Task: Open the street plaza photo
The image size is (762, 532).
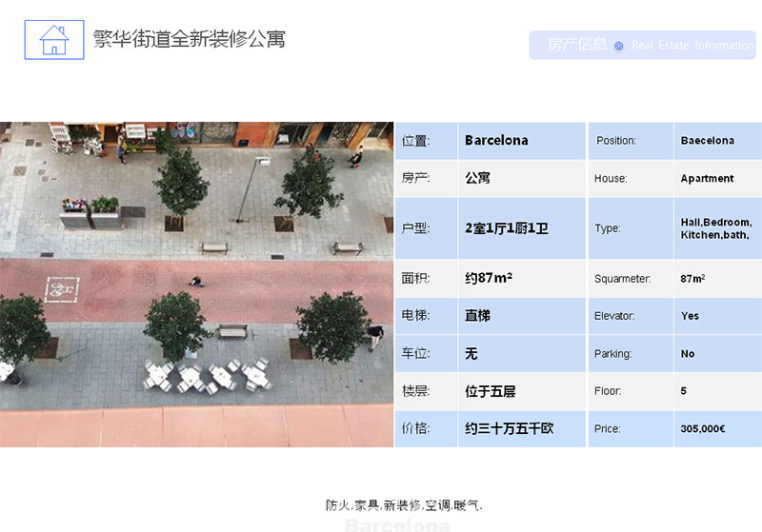Action: (x=196, y=284)
